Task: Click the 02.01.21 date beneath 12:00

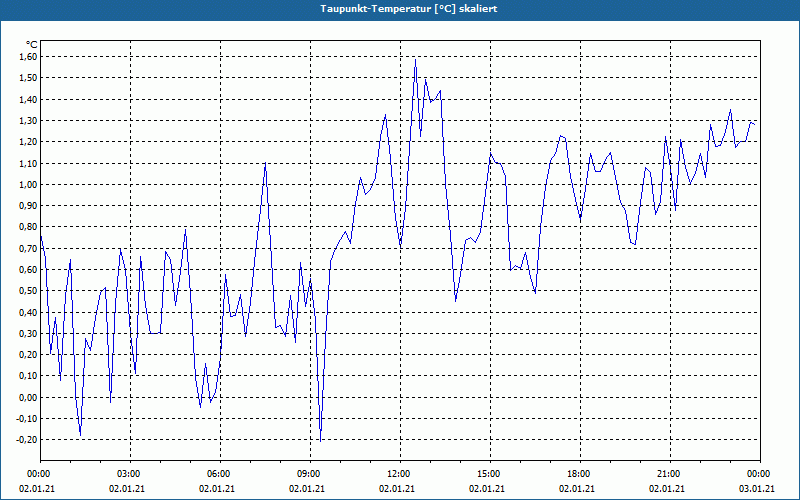Action: pos(397,488)
